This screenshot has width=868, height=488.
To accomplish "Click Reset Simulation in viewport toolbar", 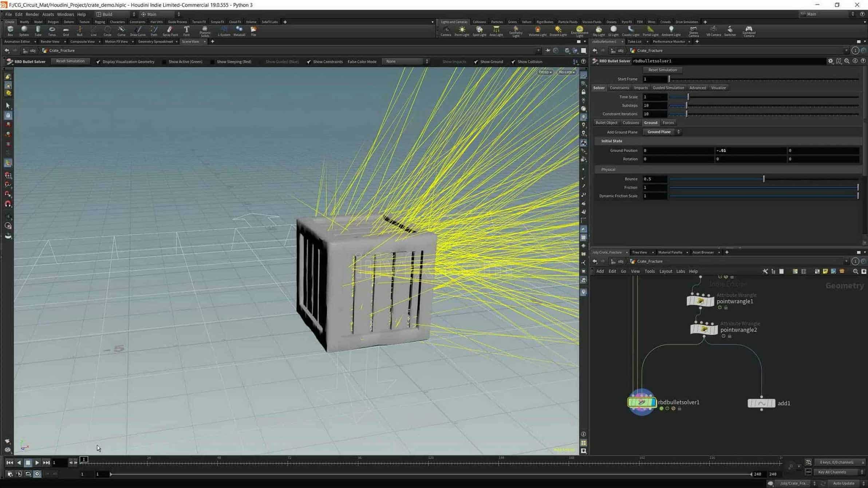I will [x=70, y=61].
